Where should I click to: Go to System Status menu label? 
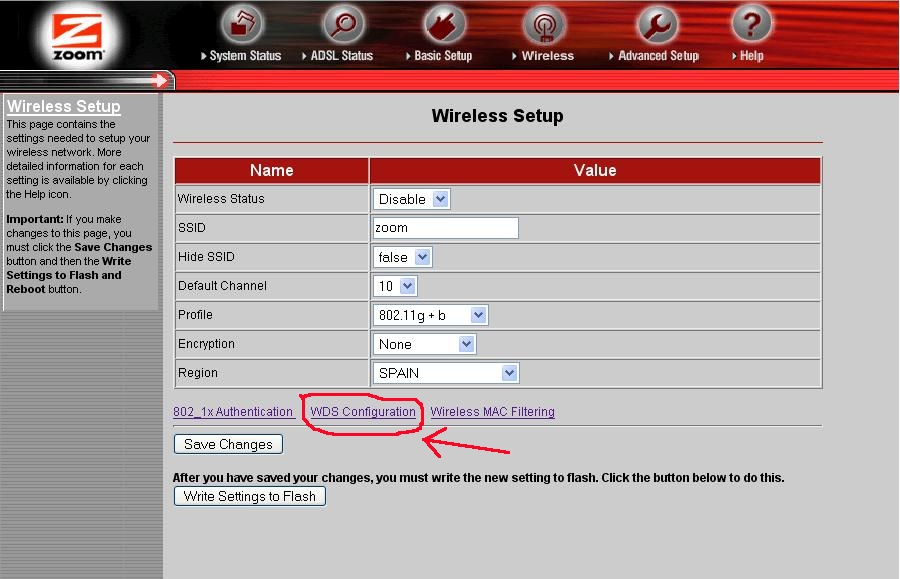pyautogui.click(x=245, y=56)
